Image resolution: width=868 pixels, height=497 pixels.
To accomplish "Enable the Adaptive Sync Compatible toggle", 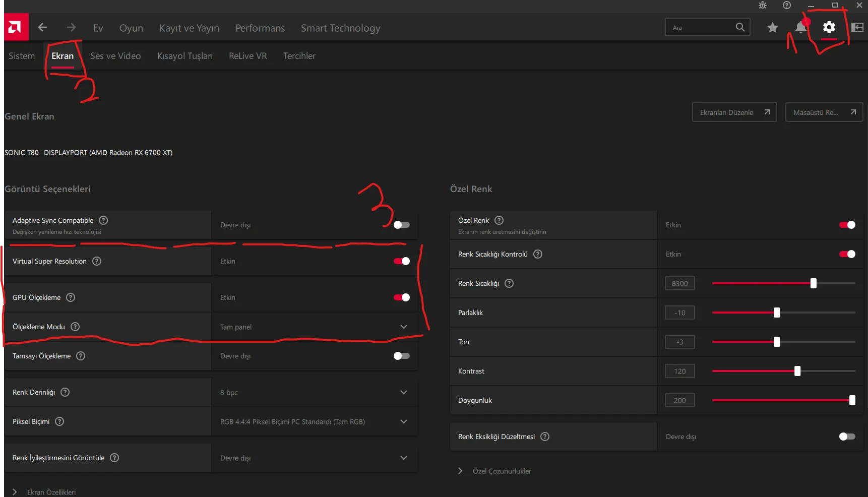I will [x=401, y=225].
